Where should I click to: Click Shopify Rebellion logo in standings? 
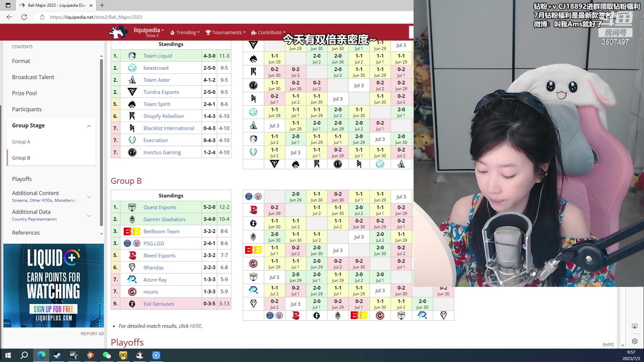(x=132, y=116)
